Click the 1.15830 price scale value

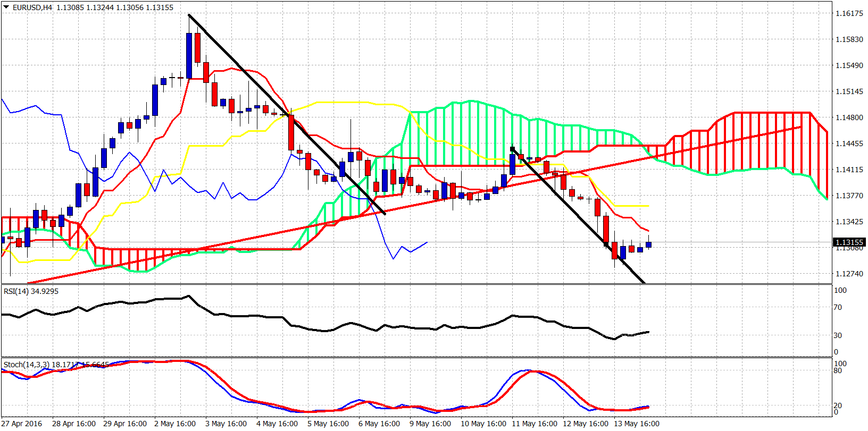click(x=849, y=39)
